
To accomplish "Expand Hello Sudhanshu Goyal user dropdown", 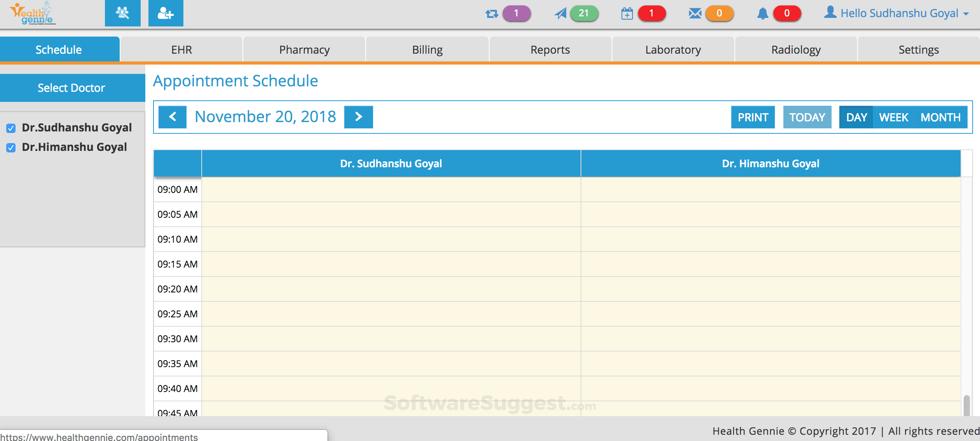I will tap(897, 14).
